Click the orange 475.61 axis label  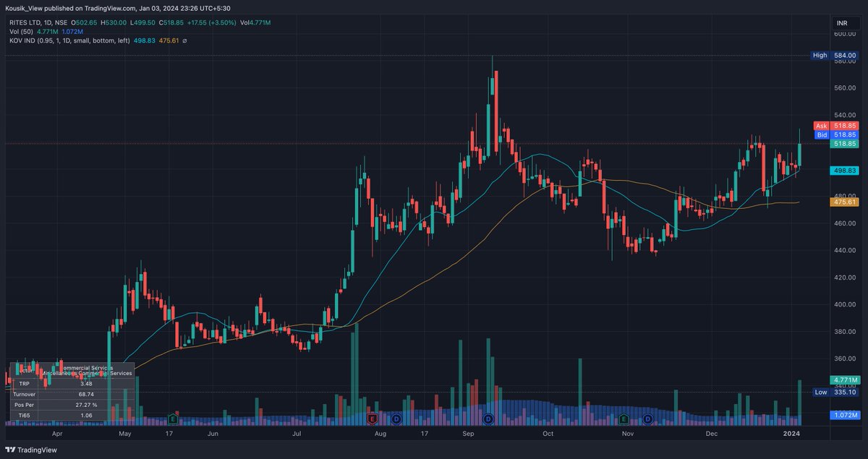point(845,202)
